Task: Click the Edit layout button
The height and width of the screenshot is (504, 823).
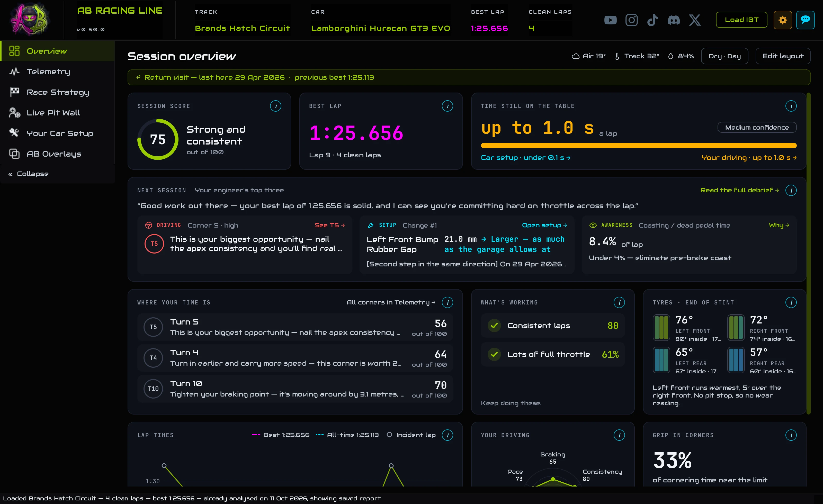Action: pos(783,56)
